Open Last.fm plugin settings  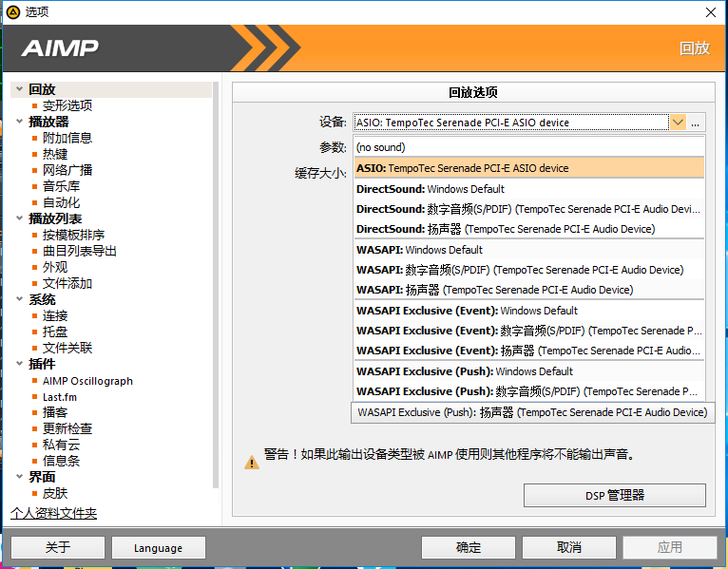pos(60,397)
